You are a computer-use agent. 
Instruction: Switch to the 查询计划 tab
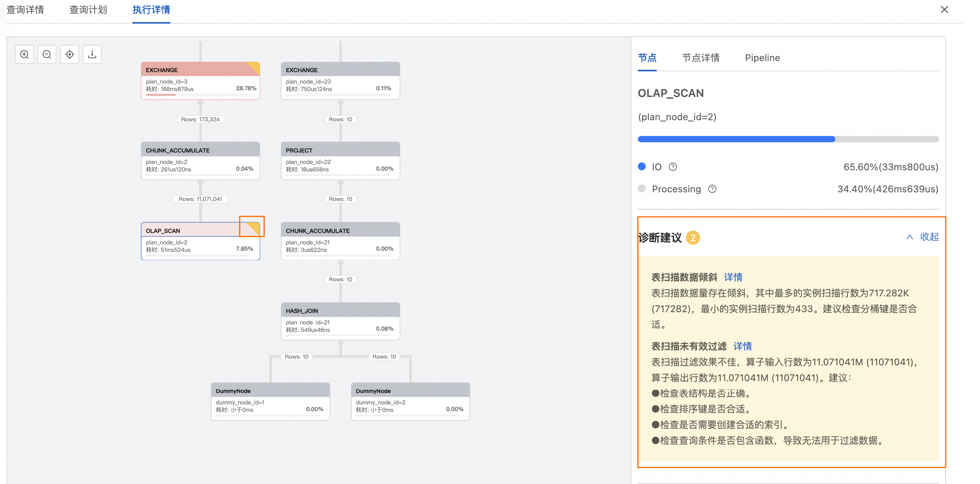88,9
